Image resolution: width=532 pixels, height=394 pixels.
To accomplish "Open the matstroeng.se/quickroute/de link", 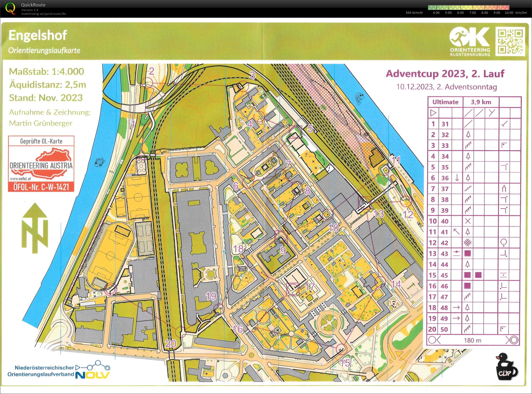I will click(x=43, y=14).
